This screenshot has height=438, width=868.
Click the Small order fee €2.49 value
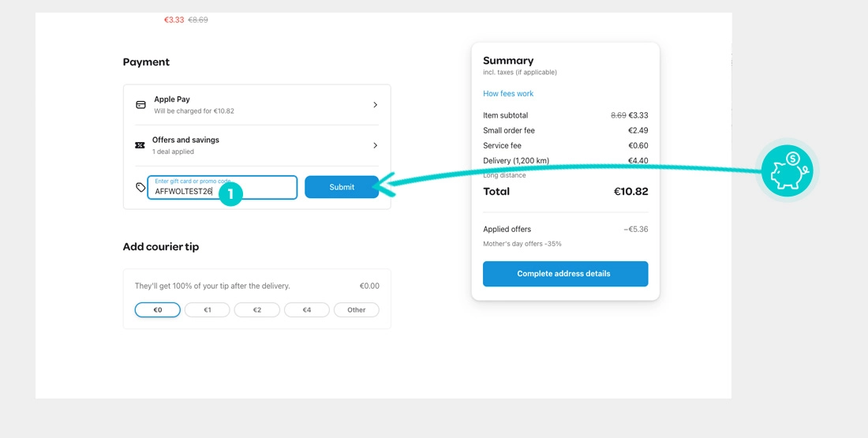pos(638,131)
